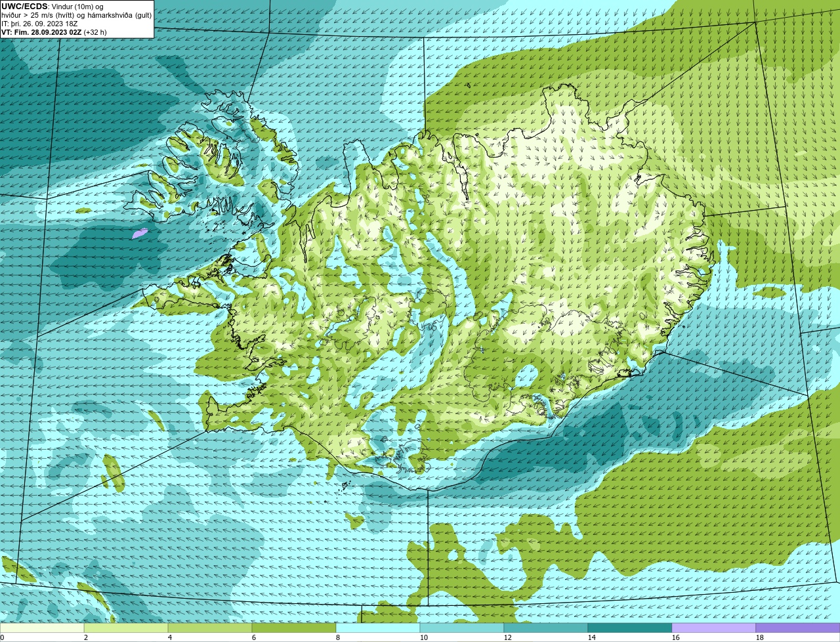Click the purple legend swatch above 18
This screenshot has width=840, height=642.
coord(798,628)
